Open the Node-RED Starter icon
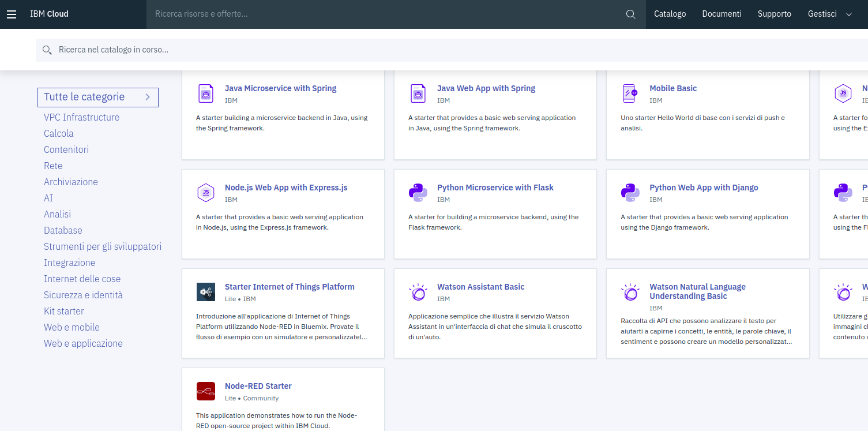The height and width of the screenshot is (431, 868). (x=206, y=391)
